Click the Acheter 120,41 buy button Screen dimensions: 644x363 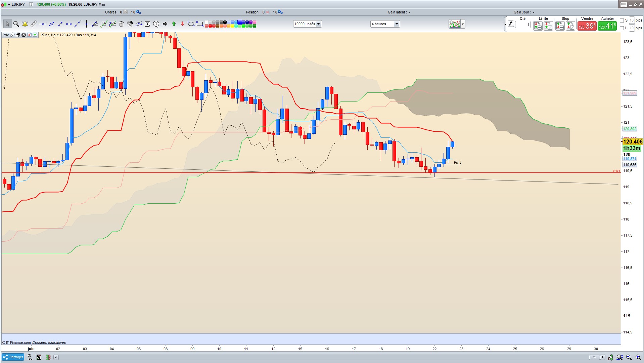point(607,26)
